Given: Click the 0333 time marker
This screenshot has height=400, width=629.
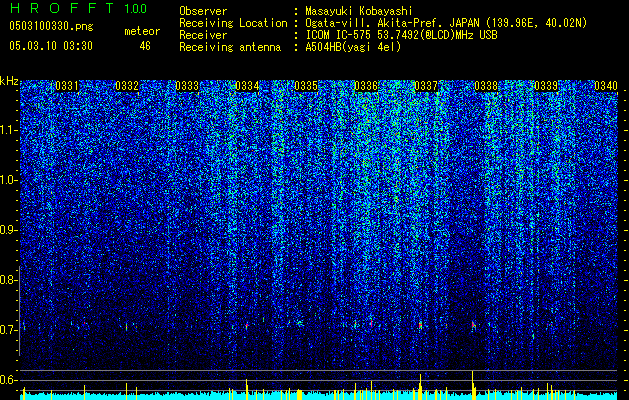Looking at the screenshot, I should pos(187,86).
